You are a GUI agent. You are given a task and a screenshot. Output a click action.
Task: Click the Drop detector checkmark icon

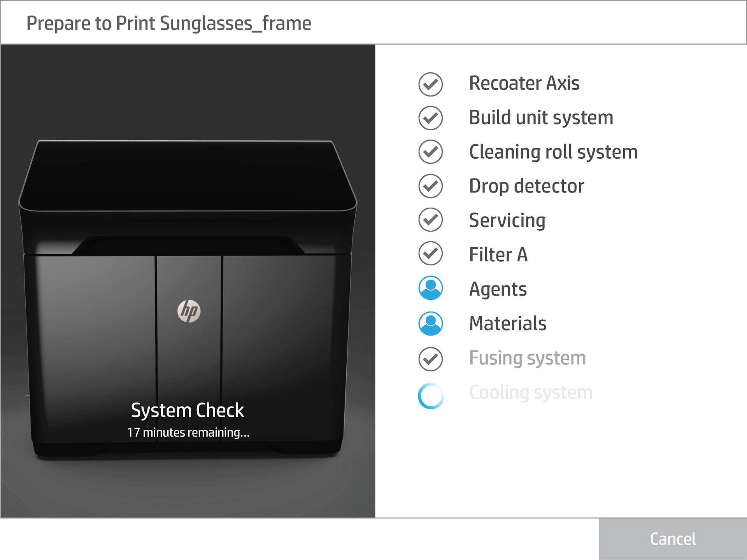430,186
